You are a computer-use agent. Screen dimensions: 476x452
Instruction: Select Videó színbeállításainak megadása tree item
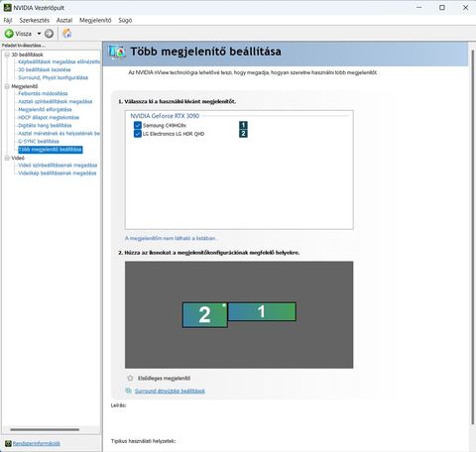point(58,165)
